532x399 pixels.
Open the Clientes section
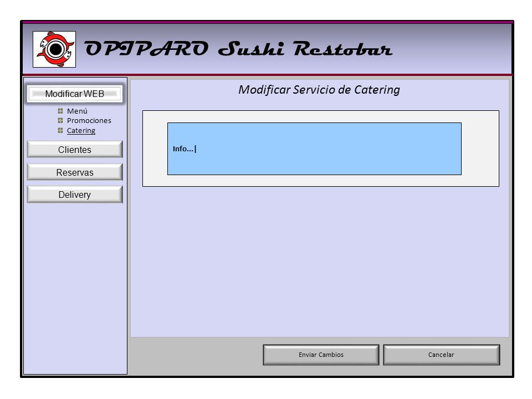(x=75, y=150)
